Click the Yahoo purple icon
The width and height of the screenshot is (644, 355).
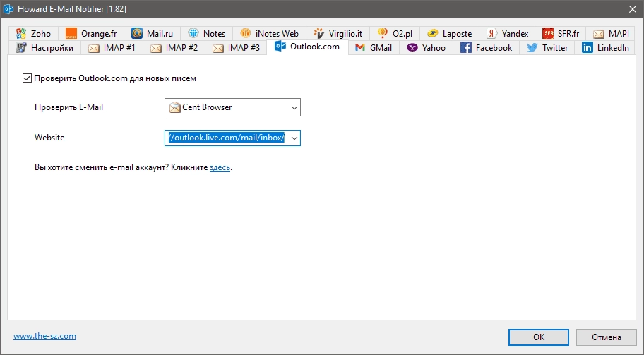click(412, 47)
